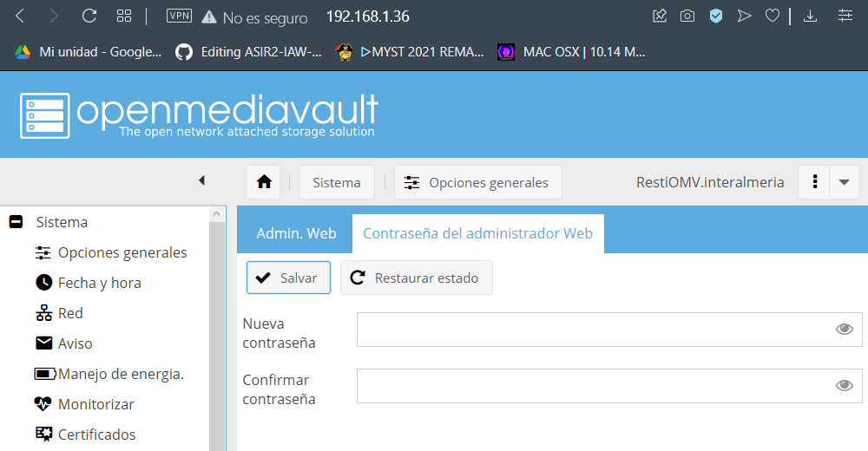868x451 pixels.
Task: Open the 'MAC OSX | 10.14 M...' bookmark
Action: (x=571, y=52)
